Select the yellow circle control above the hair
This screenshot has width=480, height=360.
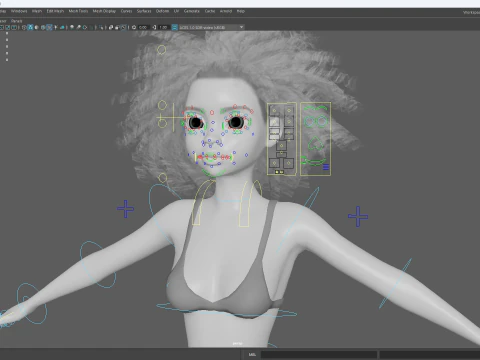162,50
